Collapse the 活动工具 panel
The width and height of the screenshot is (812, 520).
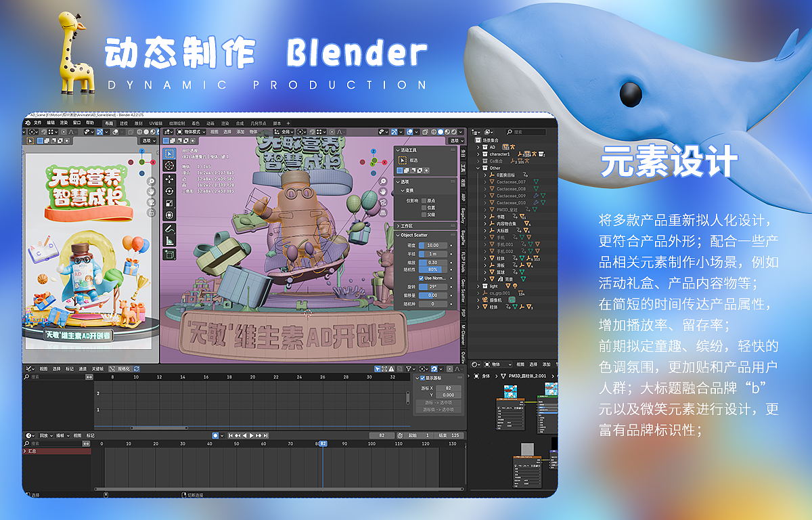398,150
